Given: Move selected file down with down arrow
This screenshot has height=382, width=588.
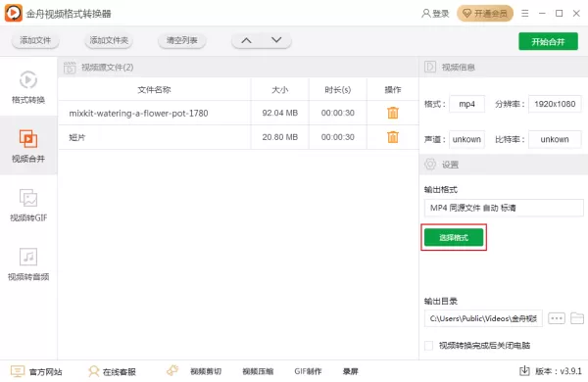Looking at the screenshot, I should click(x=276, y=40).
